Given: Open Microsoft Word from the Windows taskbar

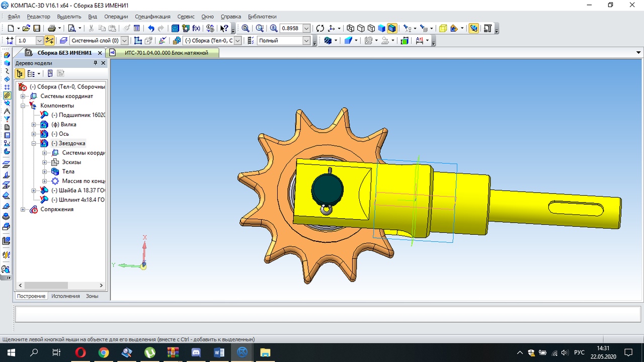Looking at the screenshot, I should 219,352.
